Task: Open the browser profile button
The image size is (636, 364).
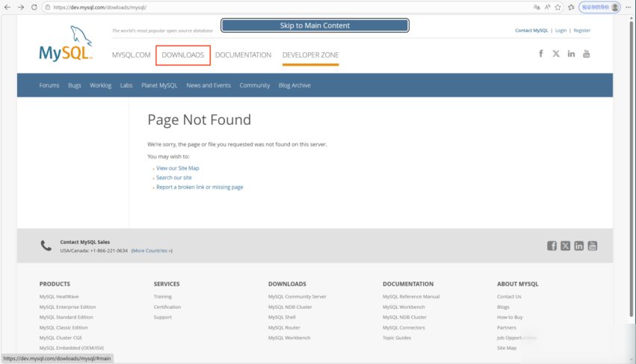Action: [x=599, y=7]
